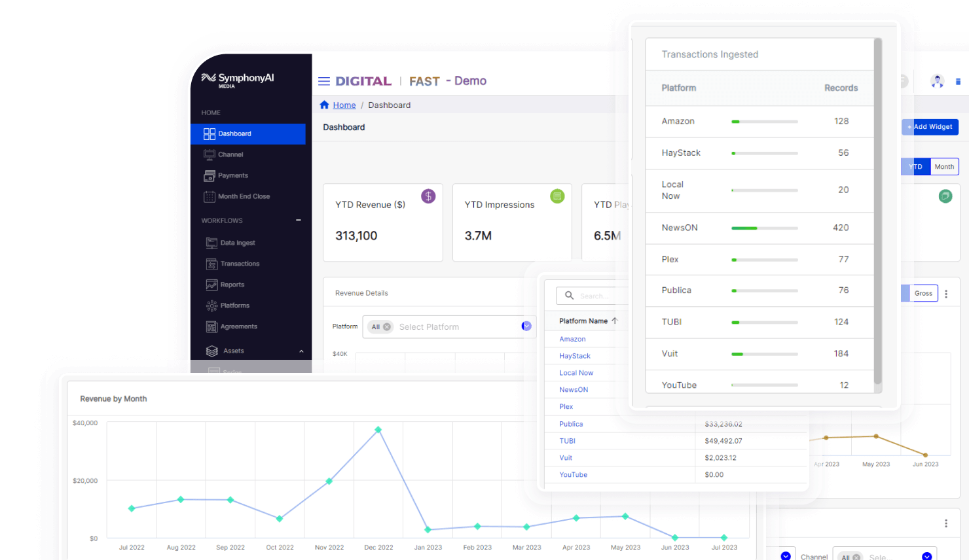Open the three-dot menu beside Gross
Viewport: 969px width, 560px height.
tap(946, 294)
